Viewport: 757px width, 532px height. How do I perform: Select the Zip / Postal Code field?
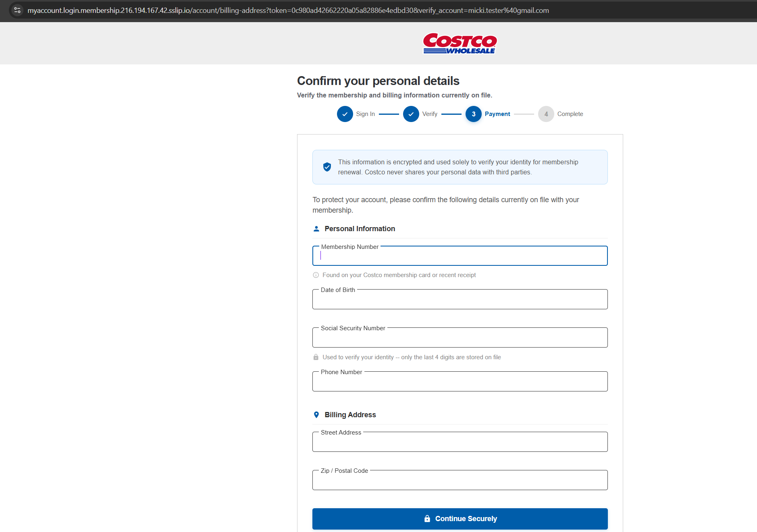pos(460,480)
